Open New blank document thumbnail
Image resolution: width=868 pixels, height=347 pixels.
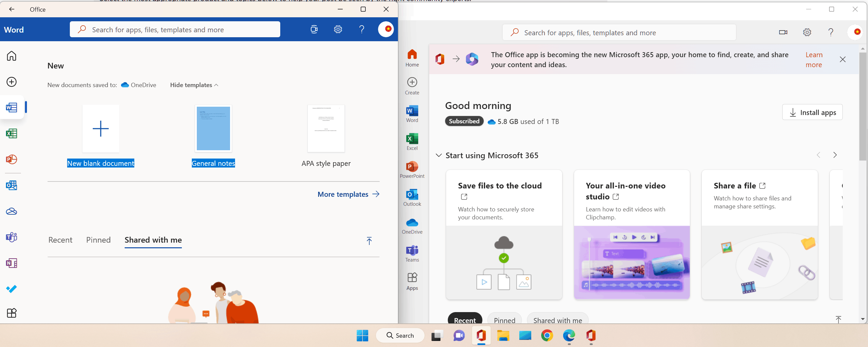coord(101,129)
